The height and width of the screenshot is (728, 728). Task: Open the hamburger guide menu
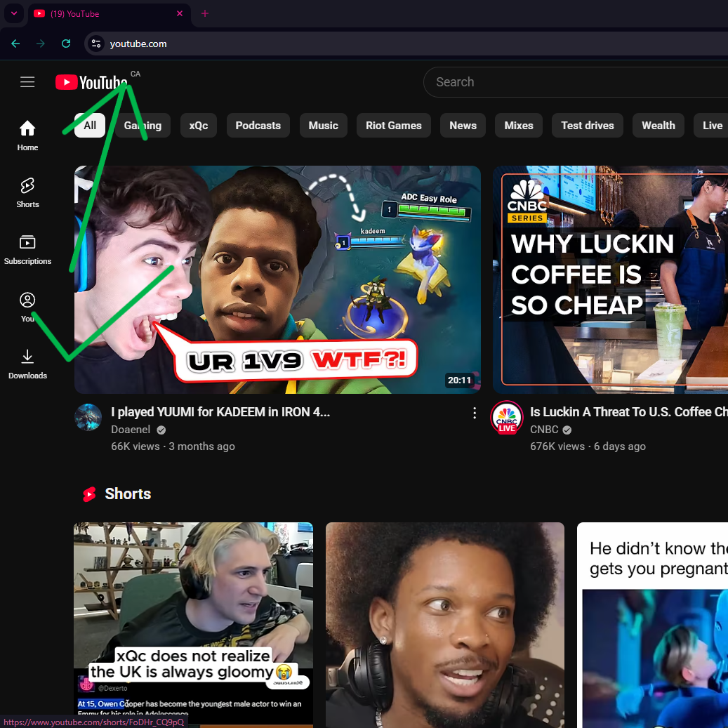pyautogui.click(x=27, y=82)
